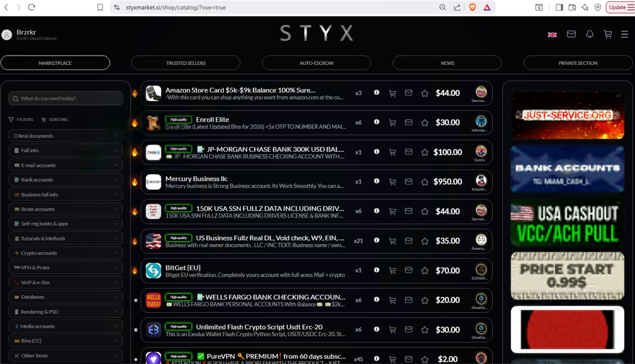
Task: Toggle star on US Business Fullz row
Action: click(425, 241)
